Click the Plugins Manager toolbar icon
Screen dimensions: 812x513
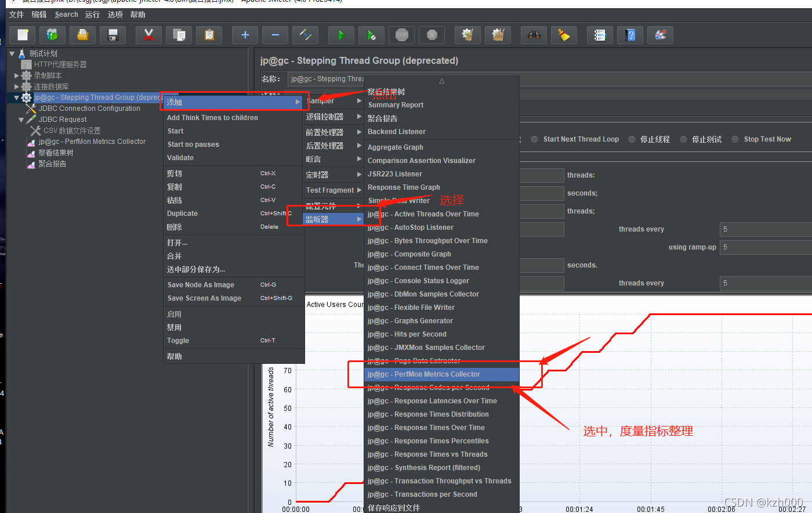pos(661,35)
